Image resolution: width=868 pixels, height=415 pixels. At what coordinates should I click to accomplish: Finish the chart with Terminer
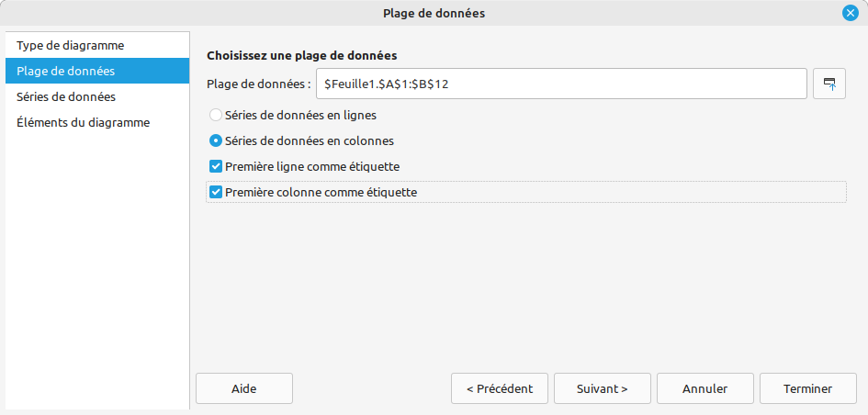[x=807, y=388]
